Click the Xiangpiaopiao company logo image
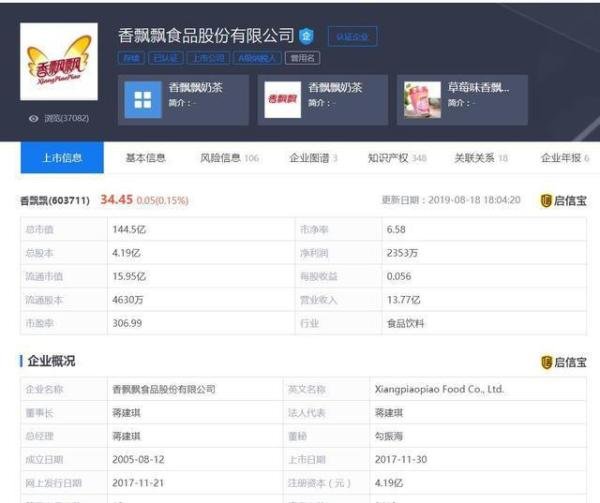Image resolution: width=600 pixels, height=503 pixels. [59, 62]
